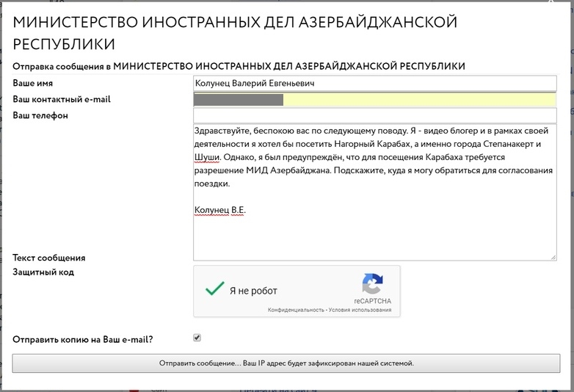Click the empty phone number field

tap(374, 115)
